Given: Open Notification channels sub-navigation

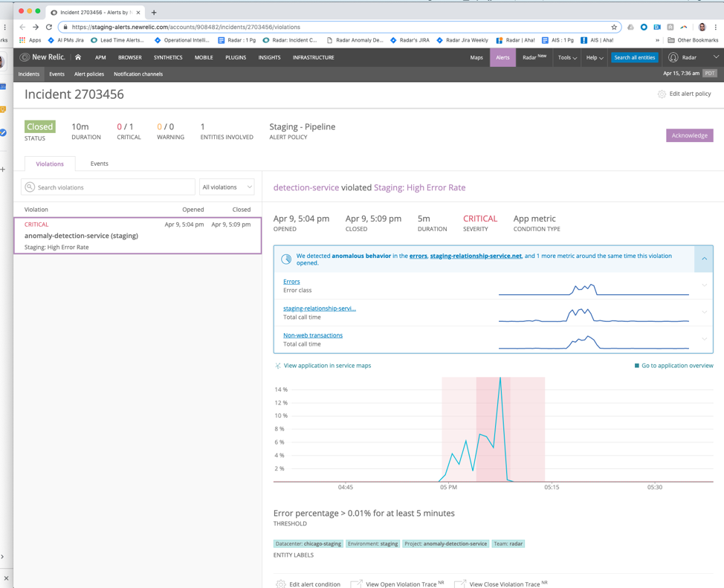Looking at the screenshot, I should [x=138, y=74].
